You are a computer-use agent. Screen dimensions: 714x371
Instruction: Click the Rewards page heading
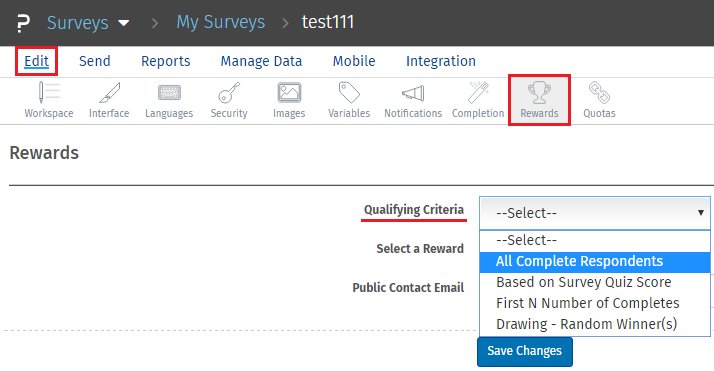click(44, 153)
